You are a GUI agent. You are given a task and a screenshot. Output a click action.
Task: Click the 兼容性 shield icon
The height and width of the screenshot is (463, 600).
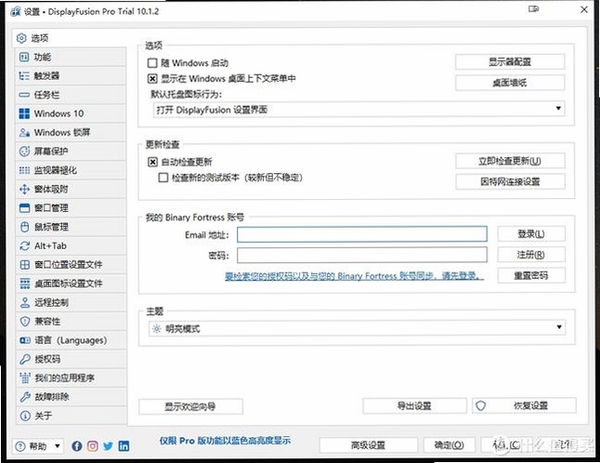[24, 321]
